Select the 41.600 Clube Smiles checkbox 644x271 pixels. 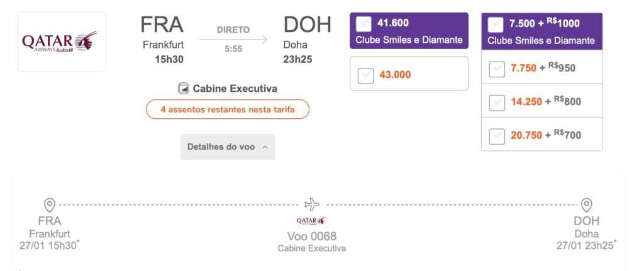point(364,25)
